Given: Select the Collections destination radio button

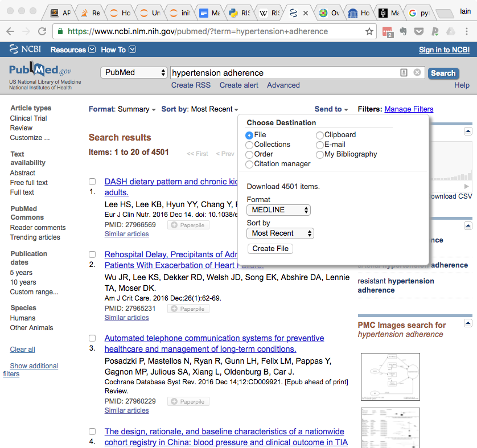Looking at the screenshot, I should point(249,145).
